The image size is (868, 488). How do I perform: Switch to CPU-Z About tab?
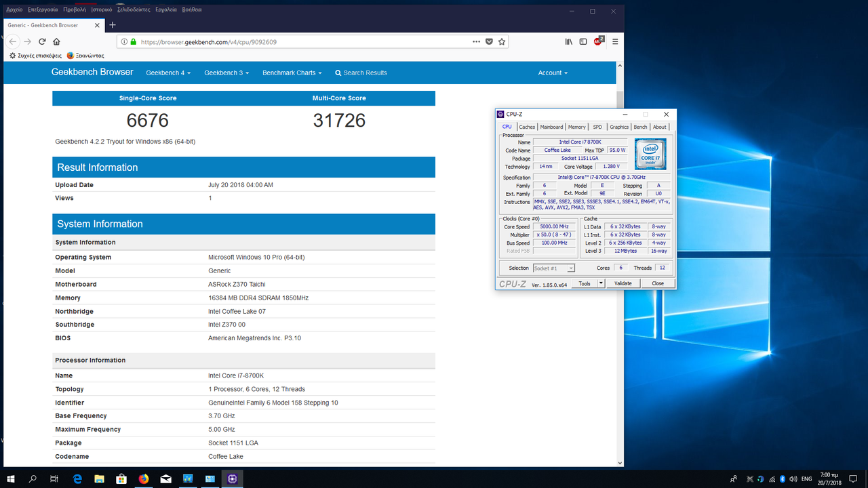point(660,127)
